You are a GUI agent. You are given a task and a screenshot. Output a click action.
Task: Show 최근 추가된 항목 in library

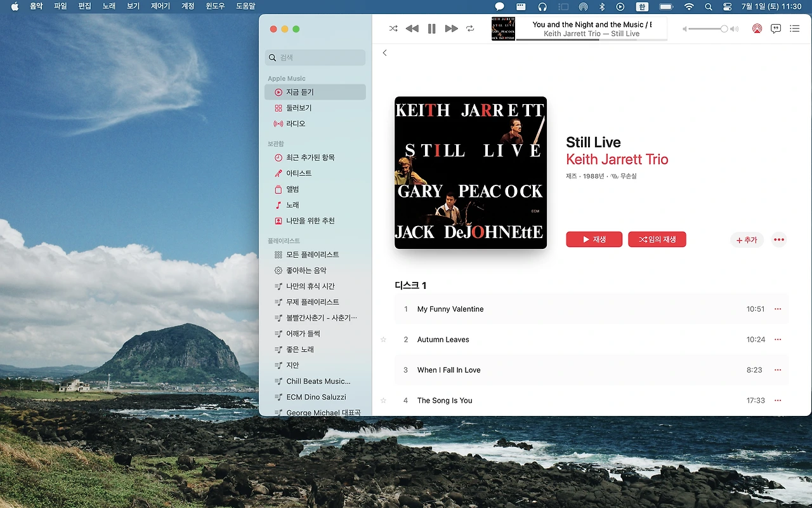point(315,157)
